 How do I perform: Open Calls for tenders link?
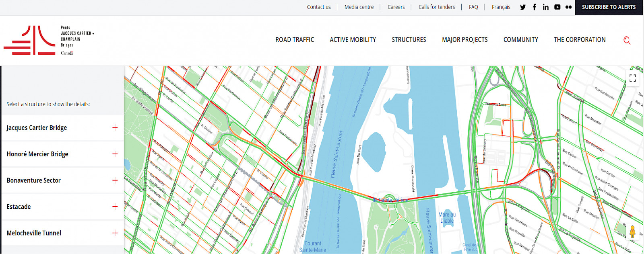[437, 7]
